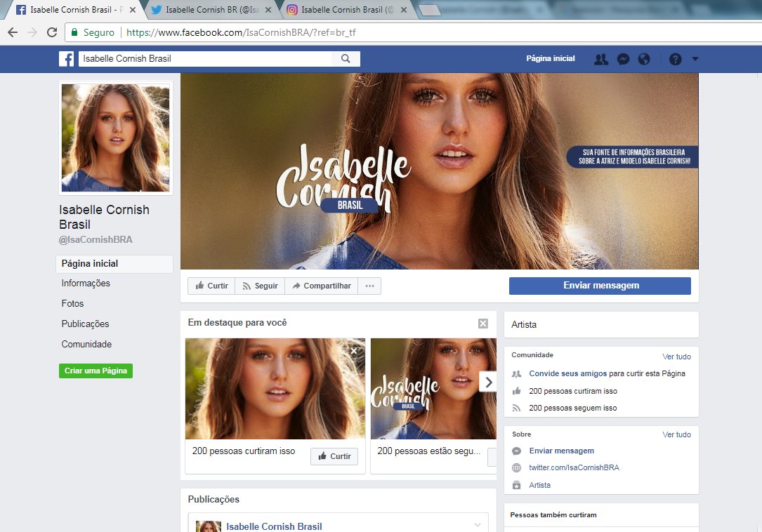This screenshot has width=762, height=532.
Task: Close the Instagram browser tab
Action: (403, 10)
